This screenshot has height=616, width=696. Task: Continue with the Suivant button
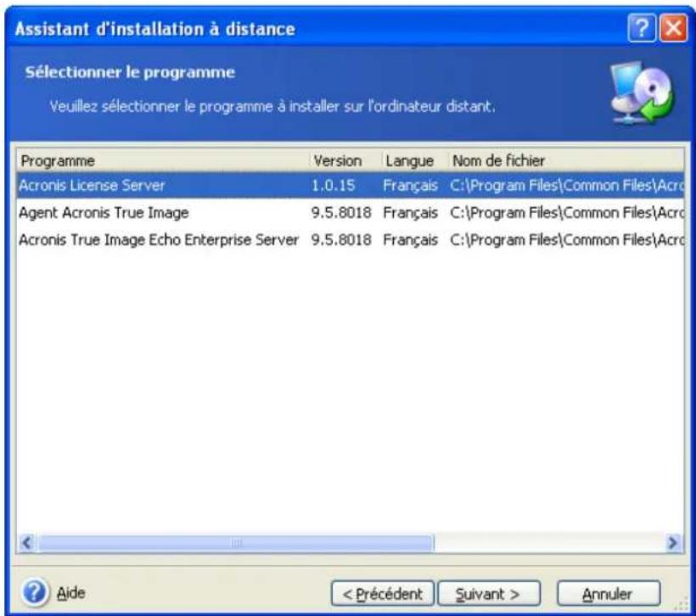(x=489, y=593)
